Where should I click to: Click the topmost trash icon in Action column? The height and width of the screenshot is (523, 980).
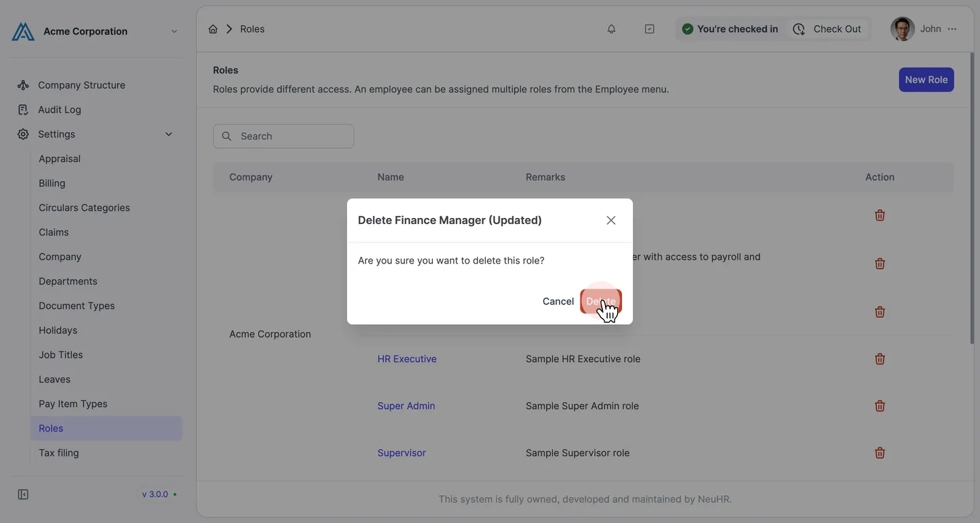tap(880, 215)
